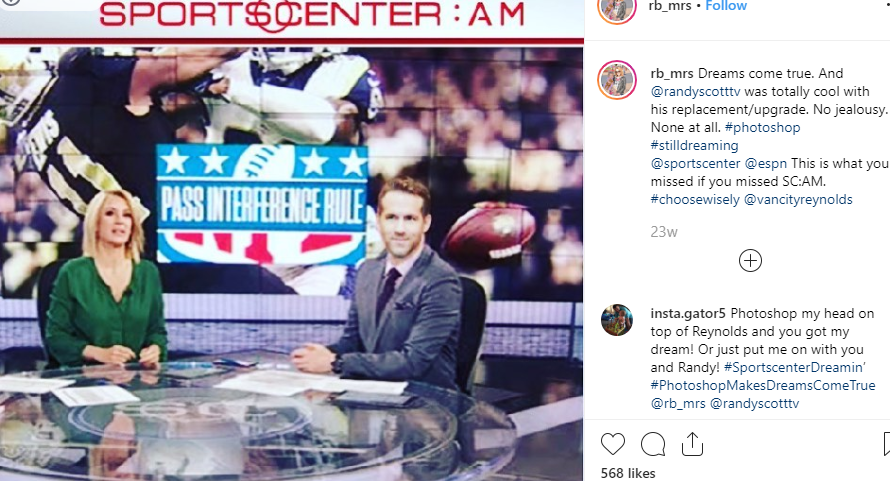The height and width of the screenshot is (481, 890).
Task: Open insta.gator5 username in comment
Action: (x=688, y=313)
